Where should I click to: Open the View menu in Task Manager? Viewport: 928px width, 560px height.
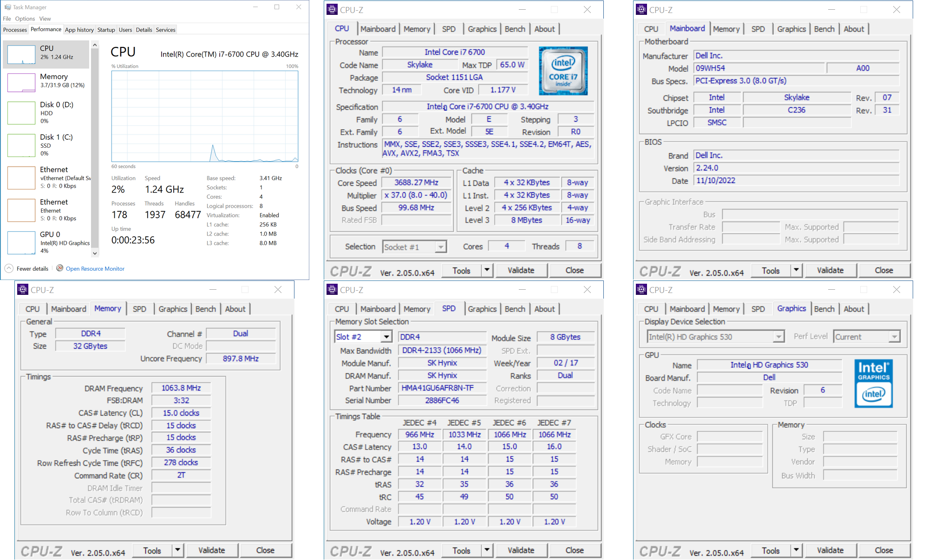click(45, 19)
